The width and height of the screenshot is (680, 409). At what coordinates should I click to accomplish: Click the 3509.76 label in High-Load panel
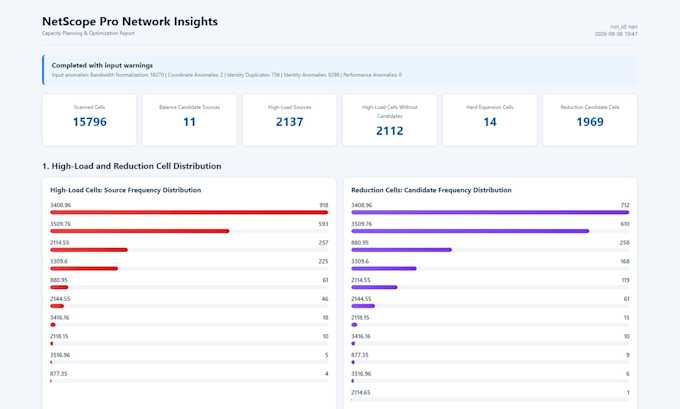coord(60,224)
